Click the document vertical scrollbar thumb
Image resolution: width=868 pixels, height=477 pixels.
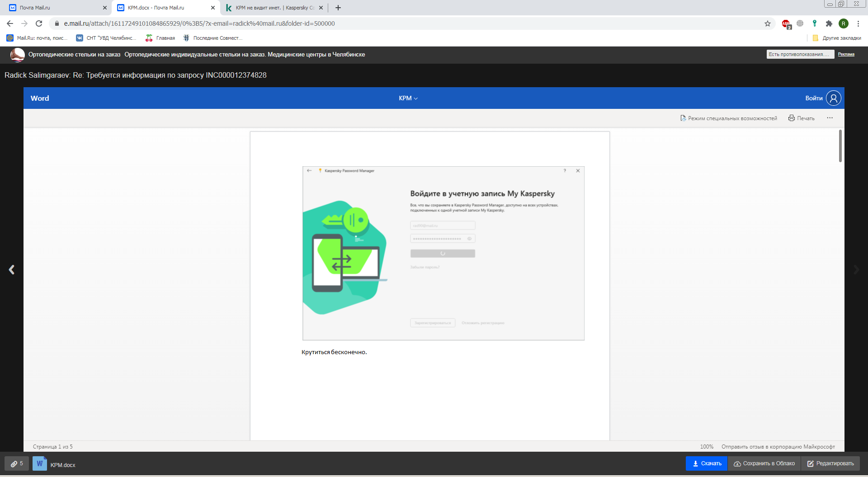840,146
